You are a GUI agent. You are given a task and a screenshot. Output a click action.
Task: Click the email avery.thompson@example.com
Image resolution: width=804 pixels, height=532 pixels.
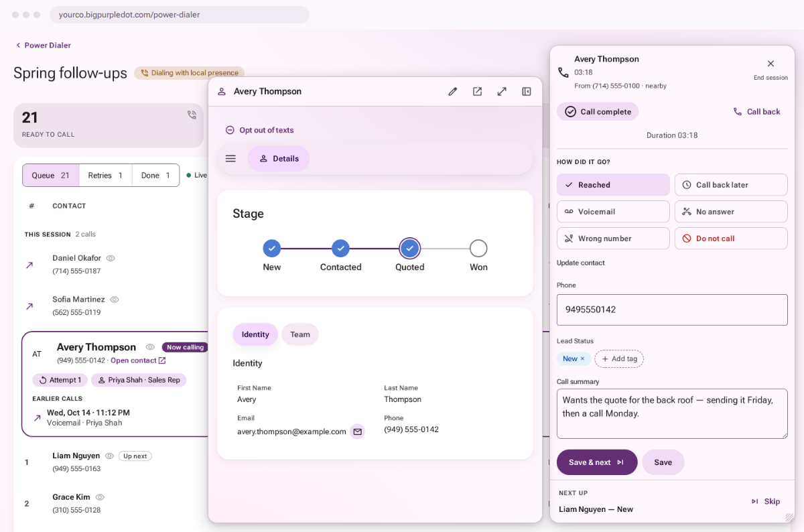[x=291, y=431]
